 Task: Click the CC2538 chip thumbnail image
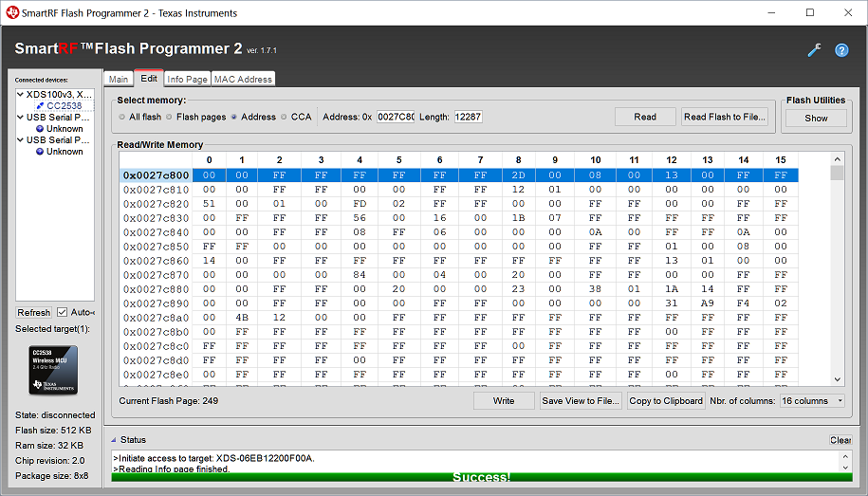[53, 370]
